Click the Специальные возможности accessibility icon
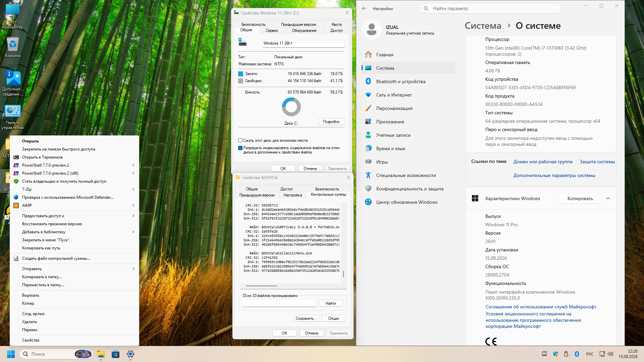The height and width of the screenshot is (362, 644). tap(368, 175)
